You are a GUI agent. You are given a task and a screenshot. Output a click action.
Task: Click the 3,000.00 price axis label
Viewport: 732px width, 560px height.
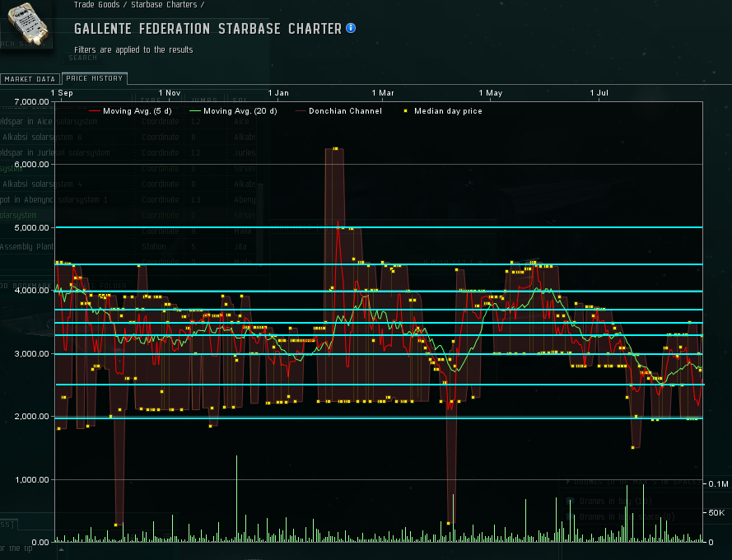tap(32, 353)
